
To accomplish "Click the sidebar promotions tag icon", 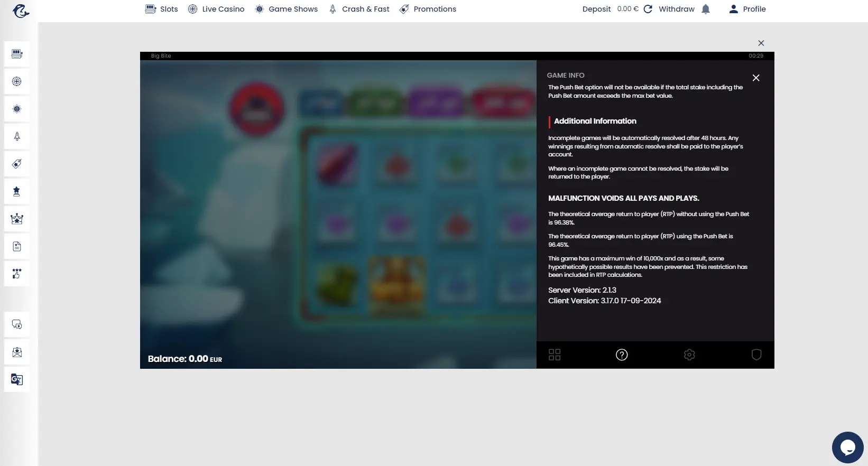I will 17,164.
